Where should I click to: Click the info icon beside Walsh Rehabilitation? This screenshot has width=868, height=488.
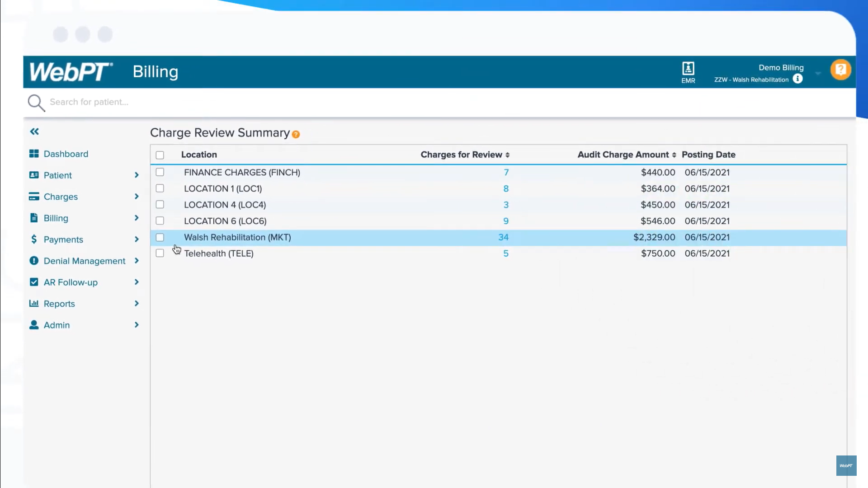[x=798, y=79]
